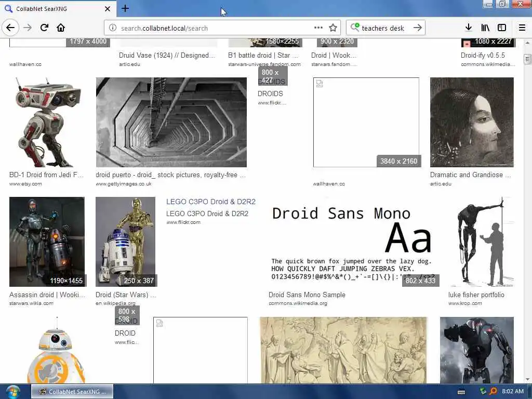Open the blank 3840 x 2160 image placeholder

pyautogui.click(x=366, y=122)
